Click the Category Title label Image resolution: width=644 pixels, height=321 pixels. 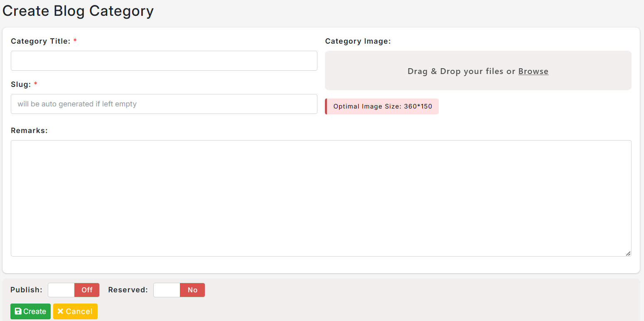pos(41,41)
